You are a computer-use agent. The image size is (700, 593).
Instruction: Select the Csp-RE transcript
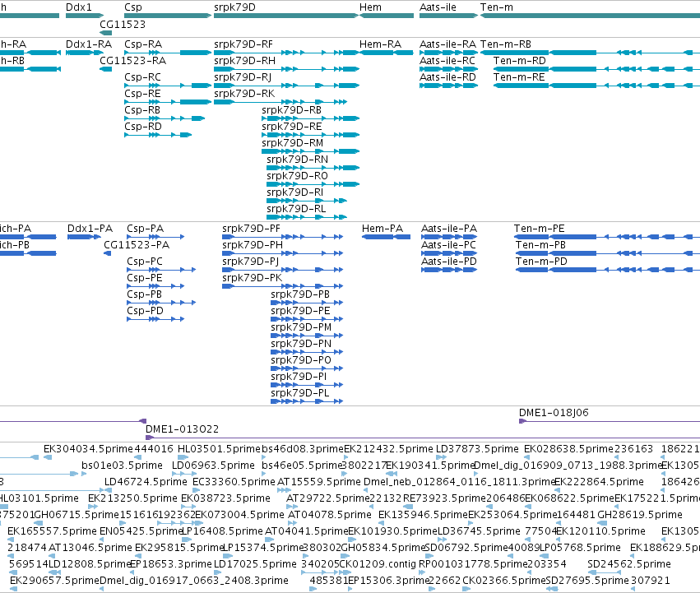pyautogui.click(x=168, y=102)
